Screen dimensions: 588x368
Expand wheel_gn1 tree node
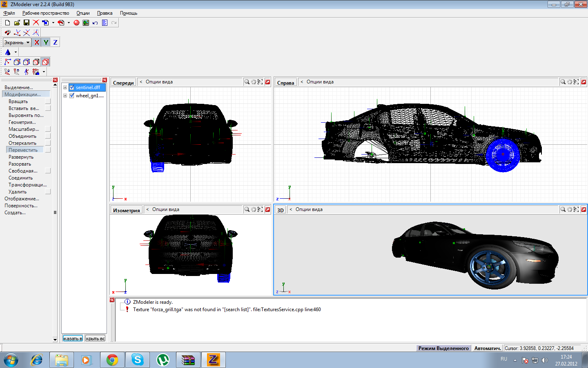(x=65, y=96)
